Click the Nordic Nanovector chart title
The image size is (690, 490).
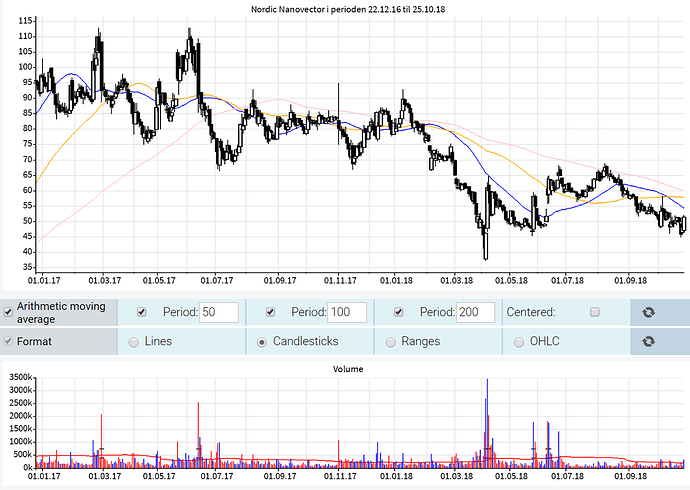348,9
